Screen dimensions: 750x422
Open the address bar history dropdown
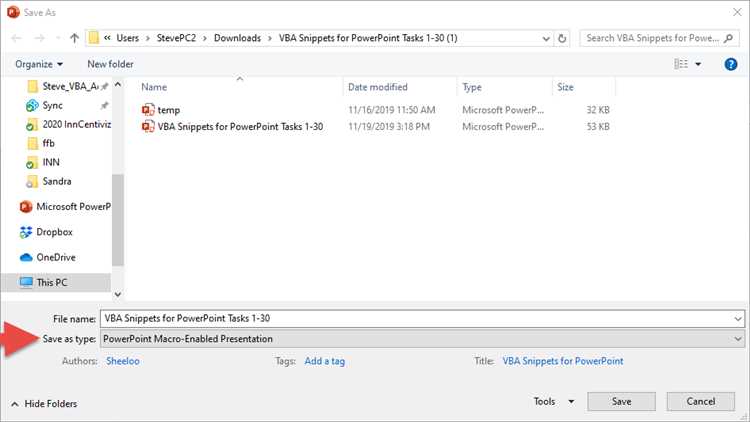[x=546, y=38]
